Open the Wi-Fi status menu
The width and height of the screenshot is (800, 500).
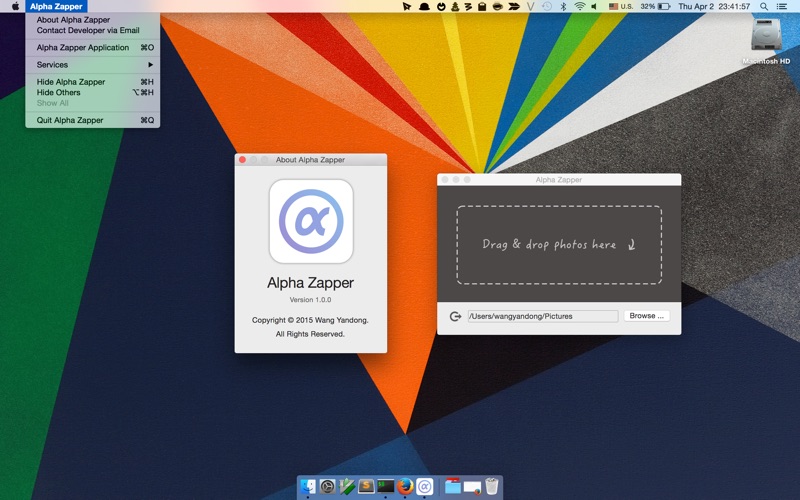tap(580, 6)
